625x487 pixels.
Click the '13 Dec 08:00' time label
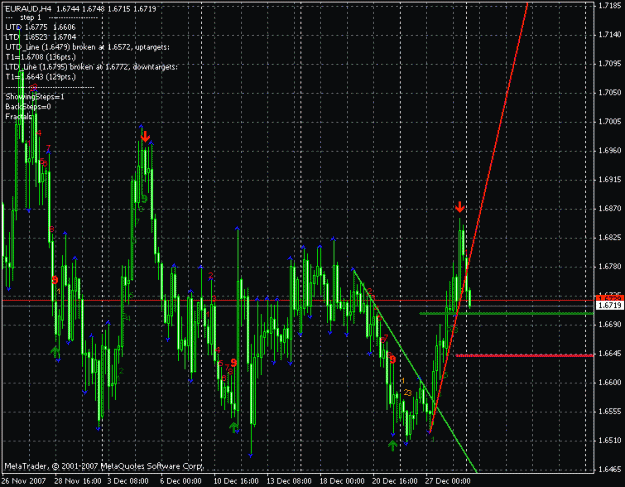pyautogui.click(x=289, y=481)
